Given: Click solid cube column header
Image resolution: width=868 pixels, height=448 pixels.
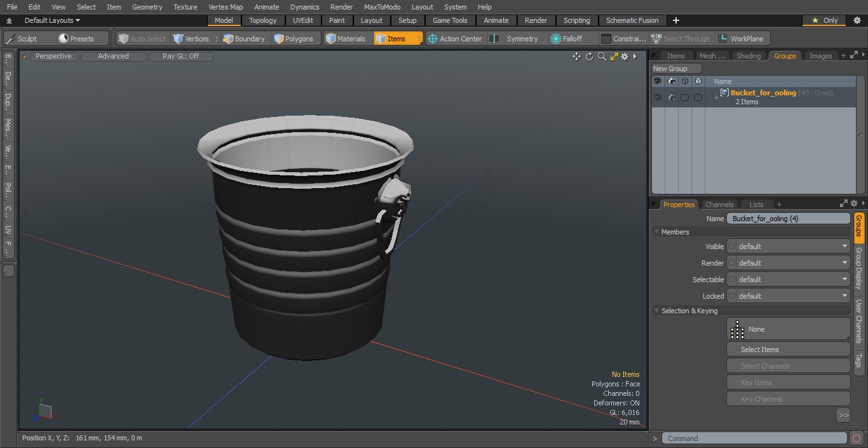Looking at the screenshot, I should pos(698,81).
